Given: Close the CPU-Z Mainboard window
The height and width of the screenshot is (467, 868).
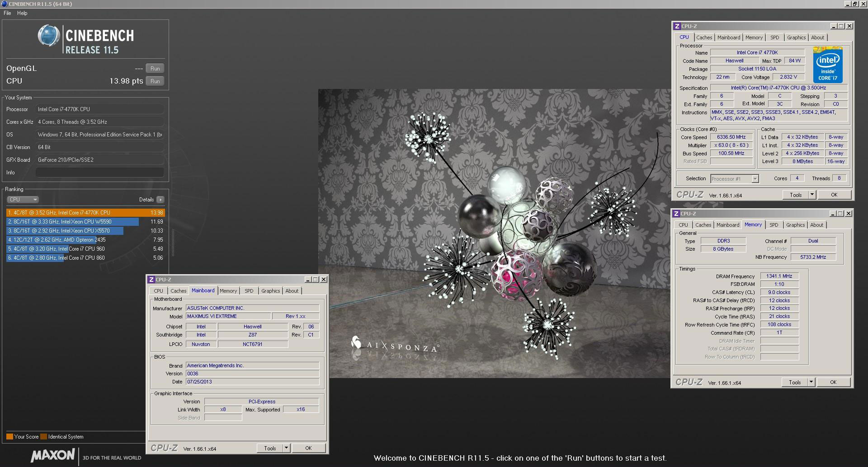Looking at the screenshot, I should pos(324,280).
